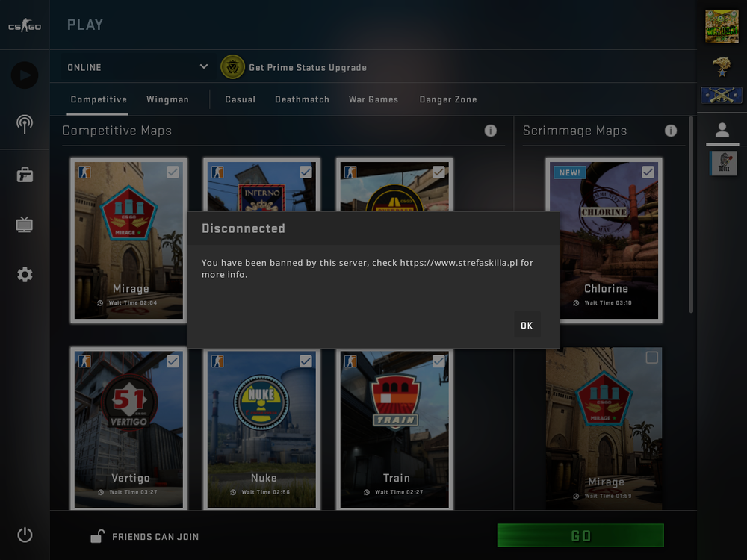Click the map list vertical scrollbar
The height and width of the screenshot is (560, 747).
pos(691,214)
